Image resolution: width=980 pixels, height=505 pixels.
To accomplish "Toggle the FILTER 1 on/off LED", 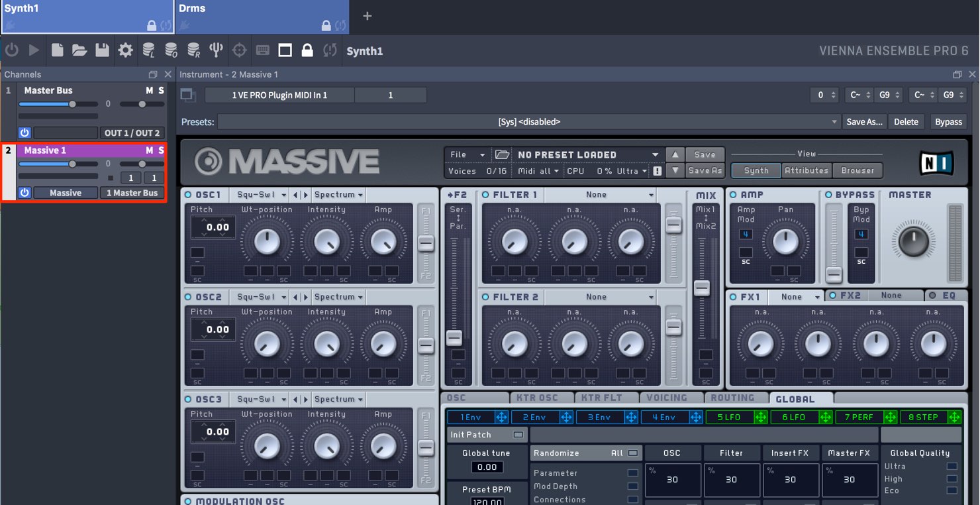I will (x=485, y=195).
